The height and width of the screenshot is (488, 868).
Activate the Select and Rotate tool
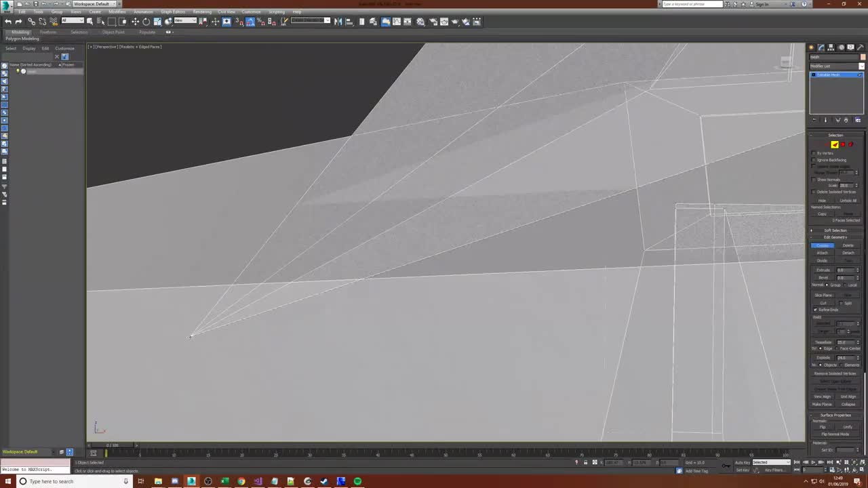point(146,22)
